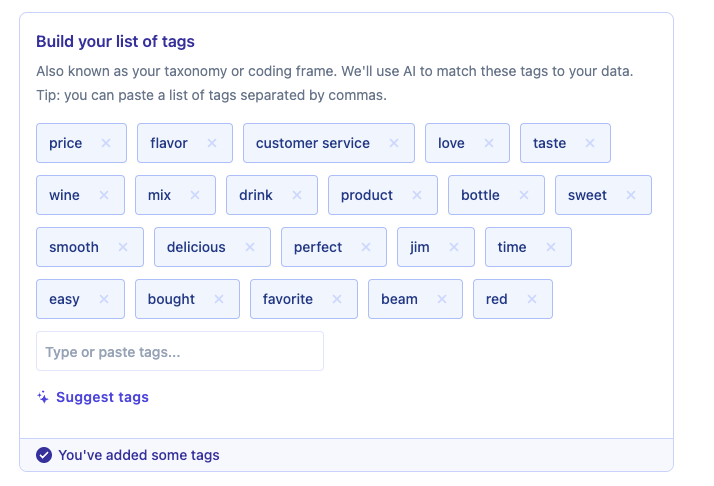Click the smooth tag label
Image resolution: width=714 pixels, height=486 pixels.
pyautogui.click(x=74, y=247)
